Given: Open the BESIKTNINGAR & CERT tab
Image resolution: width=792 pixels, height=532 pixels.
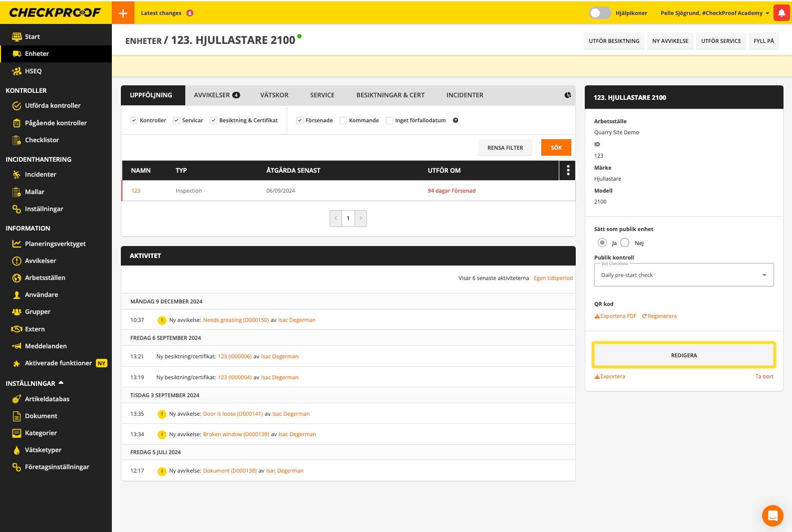Looking at the screenshot, I should 390,95.
